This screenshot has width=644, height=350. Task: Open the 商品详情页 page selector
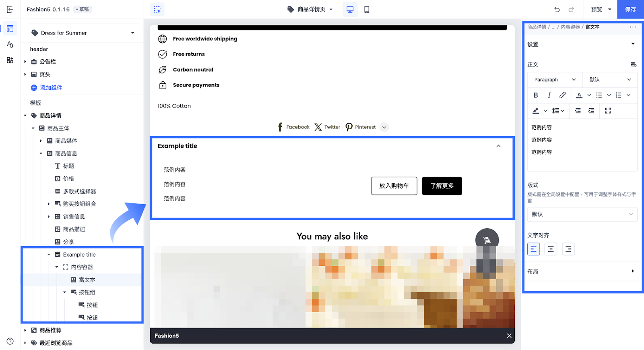tap(310, 9)
